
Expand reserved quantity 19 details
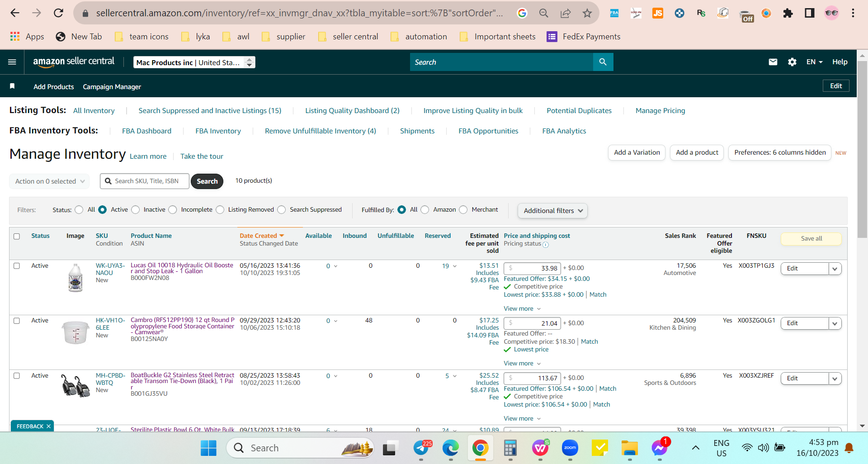click(x=449, y=266)
